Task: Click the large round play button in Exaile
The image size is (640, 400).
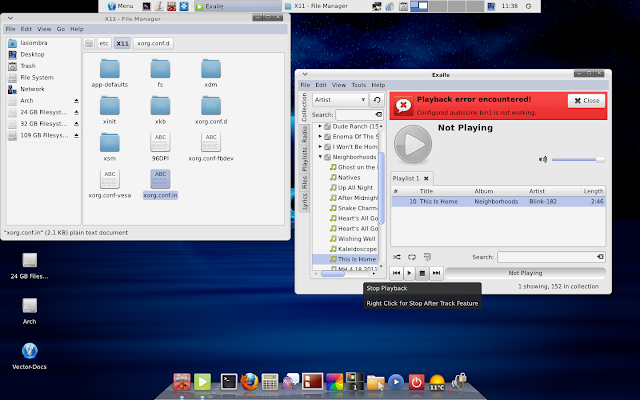Action: point(413,144)
